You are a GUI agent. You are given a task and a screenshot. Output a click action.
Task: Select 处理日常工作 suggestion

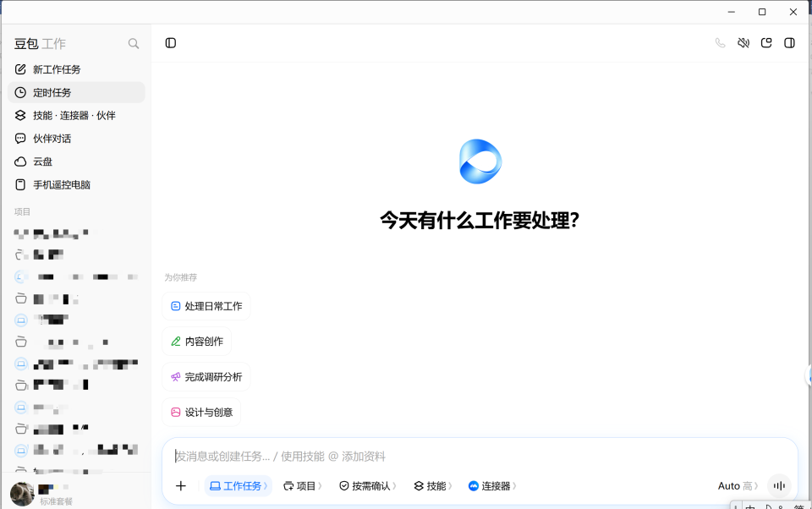click(x=206, y=306)
